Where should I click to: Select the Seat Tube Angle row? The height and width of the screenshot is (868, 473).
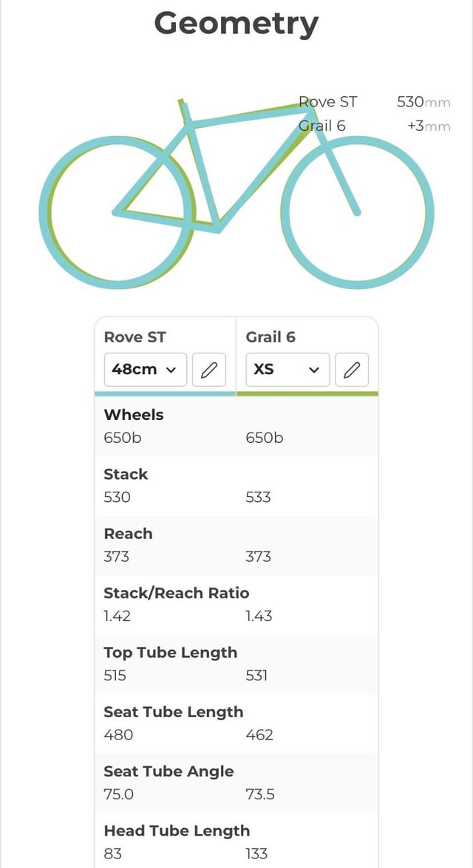236,783
